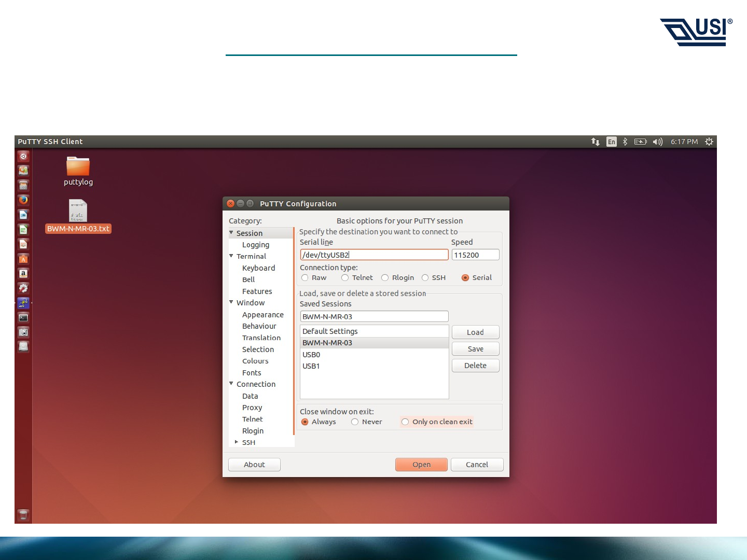Select USB1 in the saved sessions list
This screenshot has height=560, width=747.
click(374, 366)
